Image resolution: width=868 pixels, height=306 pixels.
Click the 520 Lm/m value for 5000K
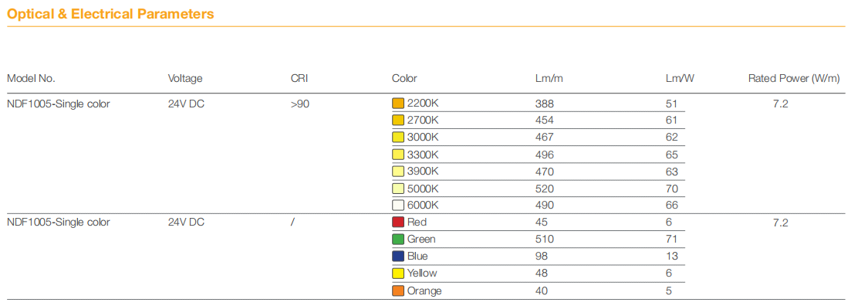tap(544, 189)
